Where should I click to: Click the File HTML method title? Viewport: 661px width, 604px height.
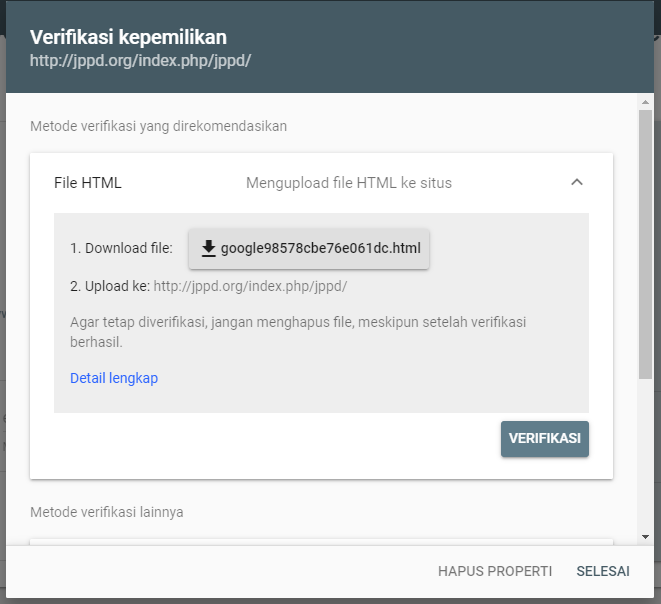[88, 183]
